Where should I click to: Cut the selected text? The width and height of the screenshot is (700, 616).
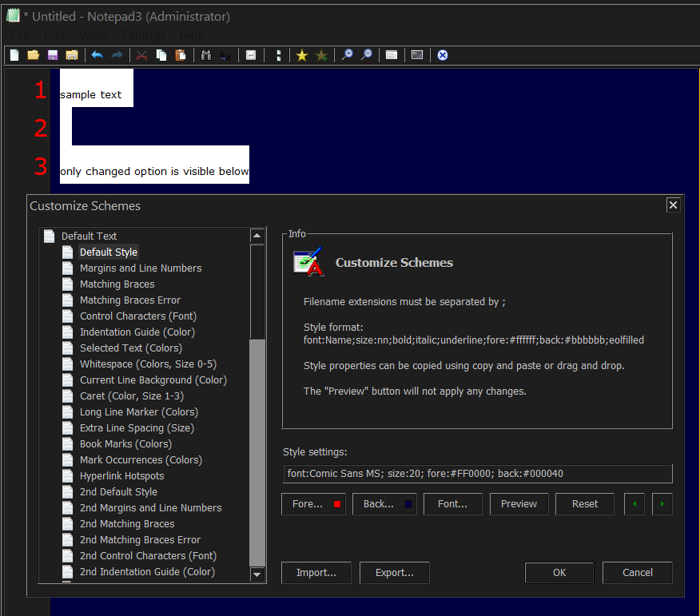coord(141,54)
